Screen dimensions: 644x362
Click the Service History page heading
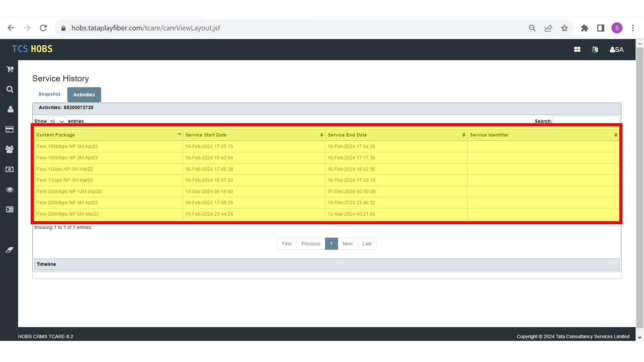(x=60, y=78)
